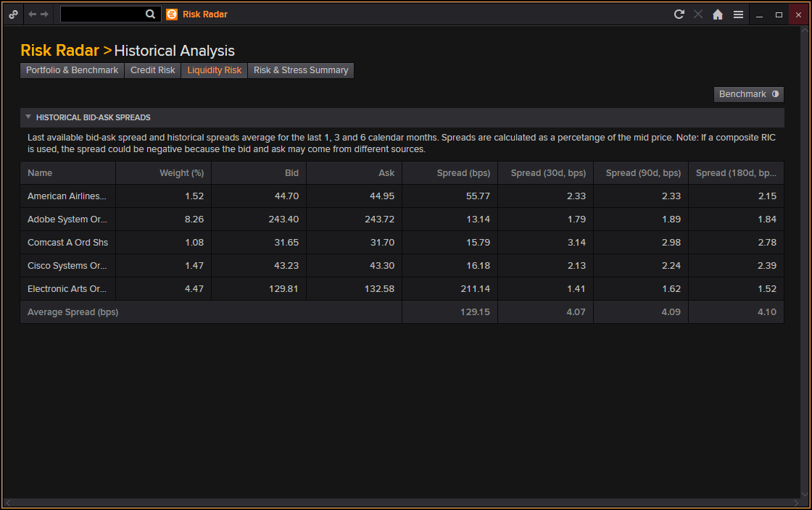Focus the search input field
The height and width of the screenshot is (510, 812).
tap(102, 14)
